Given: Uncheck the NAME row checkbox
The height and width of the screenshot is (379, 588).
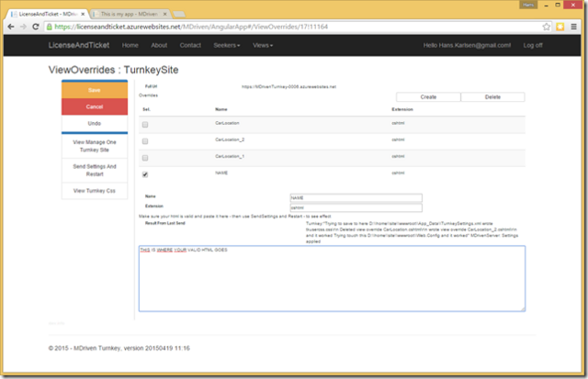Looking at the screenshot, I should click(x=145, y=174).
